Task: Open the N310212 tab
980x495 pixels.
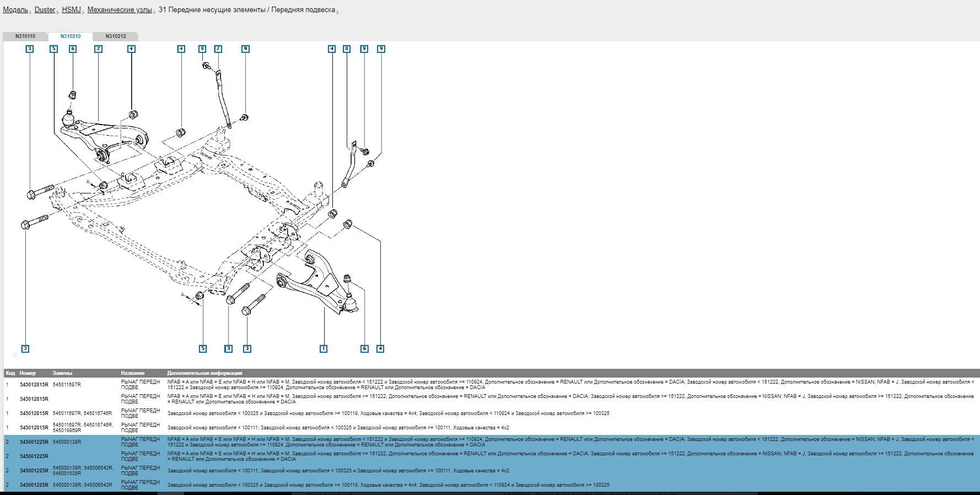Action: (x=116, y=36)
